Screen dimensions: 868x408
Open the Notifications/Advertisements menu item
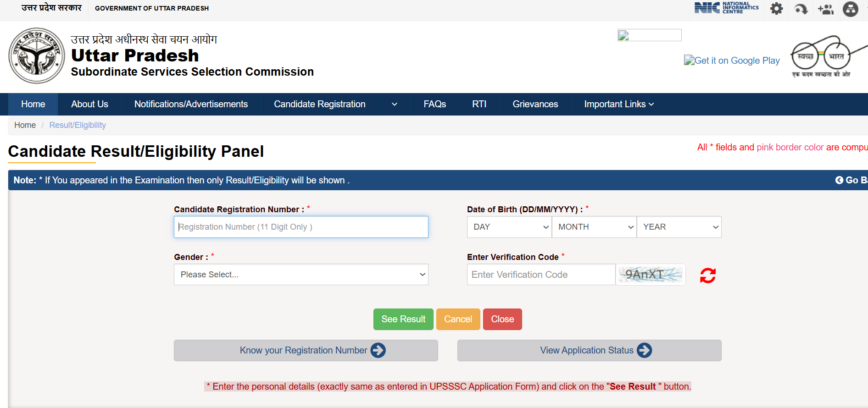point(191,105)
